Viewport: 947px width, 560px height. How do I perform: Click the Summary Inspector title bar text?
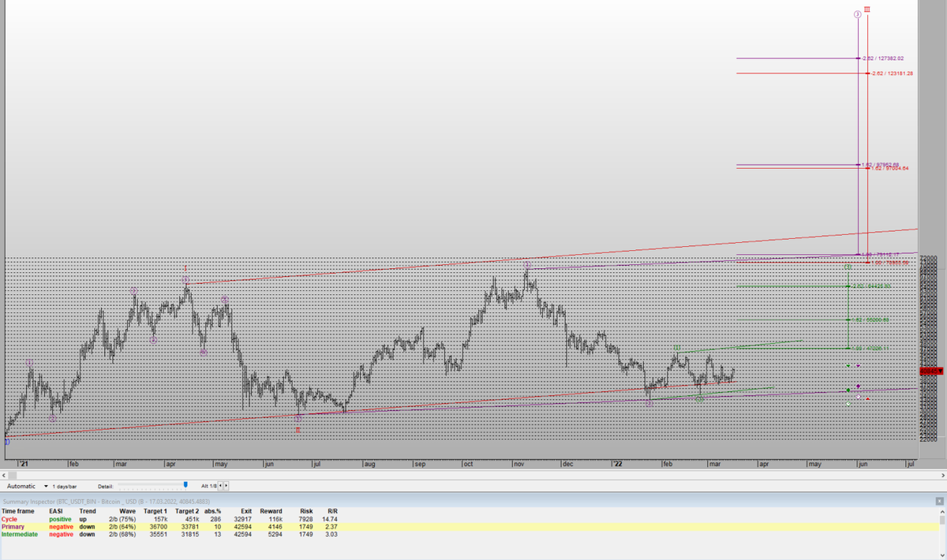[x=107, y=502]
